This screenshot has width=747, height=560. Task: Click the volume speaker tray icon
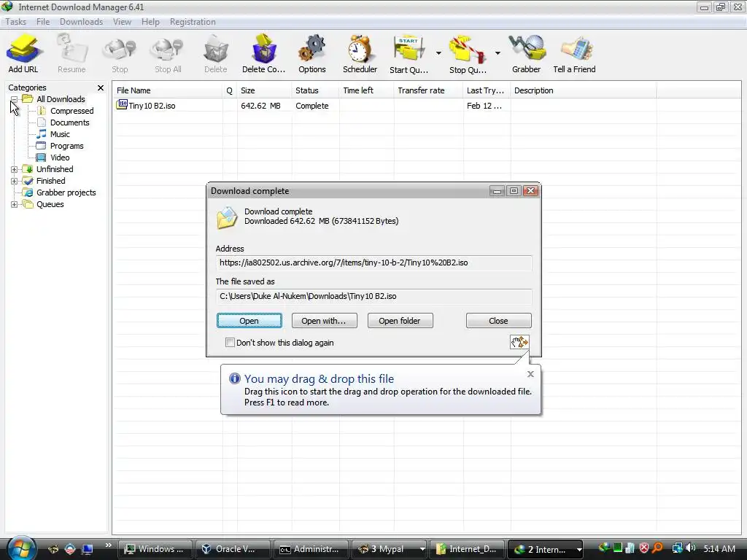point(690,548)
